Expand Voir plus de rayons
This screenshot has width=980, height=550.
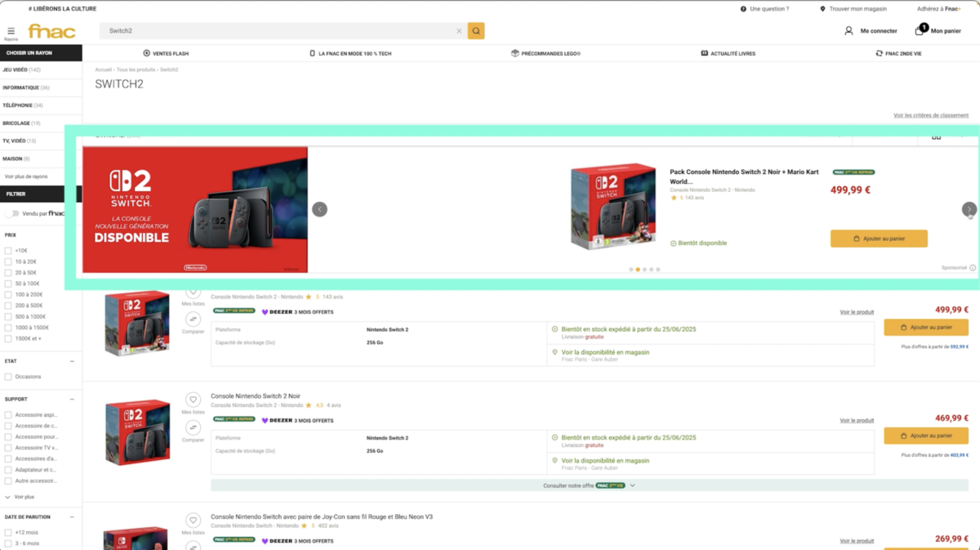26,177
